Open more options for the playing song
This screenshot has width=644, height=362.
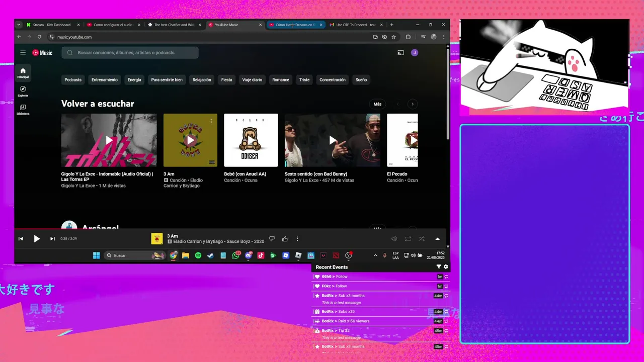[x=297, y=239]
